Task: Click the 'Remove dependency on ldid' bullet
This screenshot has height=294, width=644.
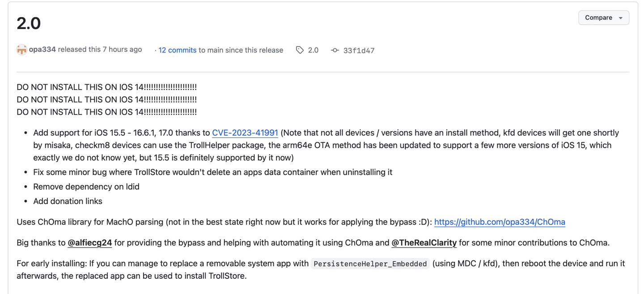Action: (x=86, y=187)
